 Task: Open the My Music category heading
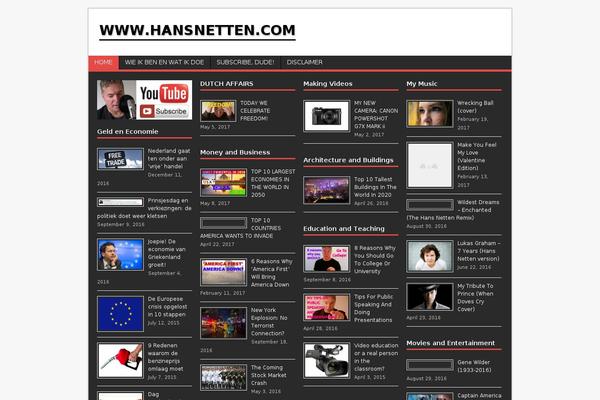(x=422, y=83)
